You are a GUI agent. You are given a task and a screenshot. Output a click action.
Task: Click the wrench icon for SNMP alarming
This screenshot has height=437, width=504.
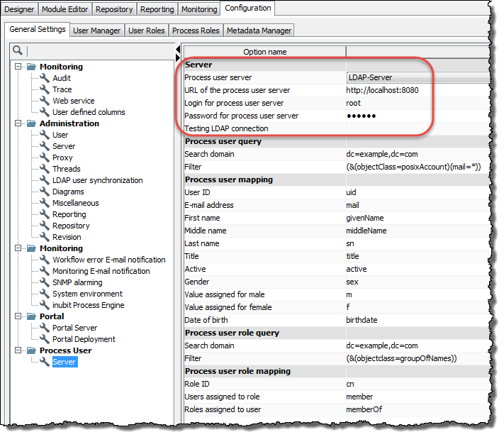[x=45, y=282]
